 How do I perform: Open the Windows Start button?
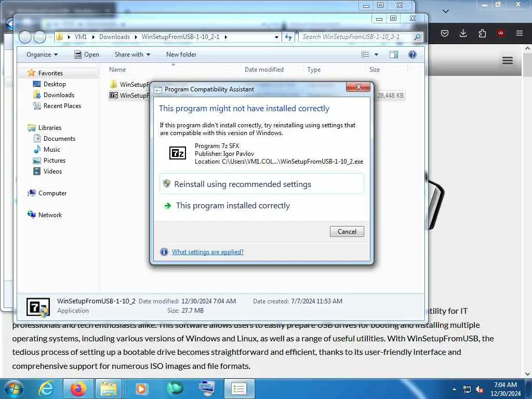[x=14, y=389]
